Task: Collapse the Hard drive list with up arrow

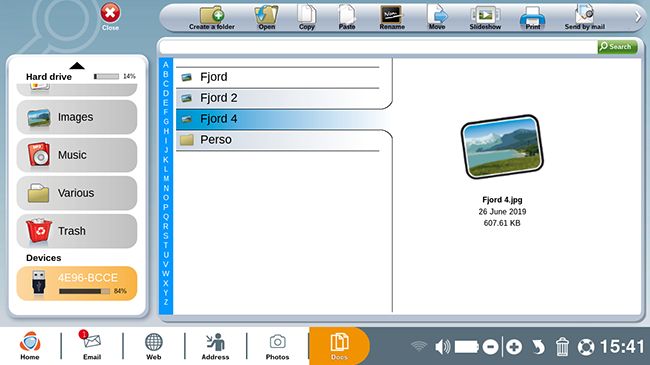Action: pos(77,66)
